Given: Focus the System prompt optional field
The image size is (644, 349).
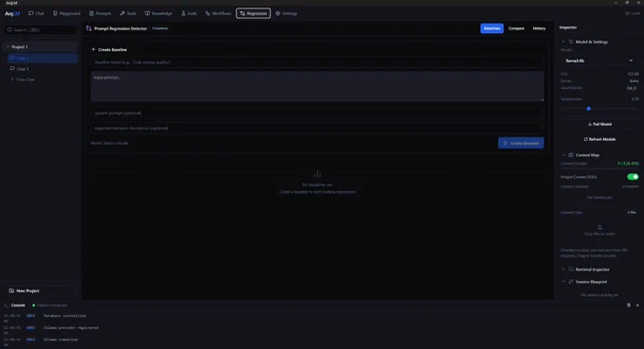Looking at the screenshot, I should pyautogui.click(x=317, y=113).
